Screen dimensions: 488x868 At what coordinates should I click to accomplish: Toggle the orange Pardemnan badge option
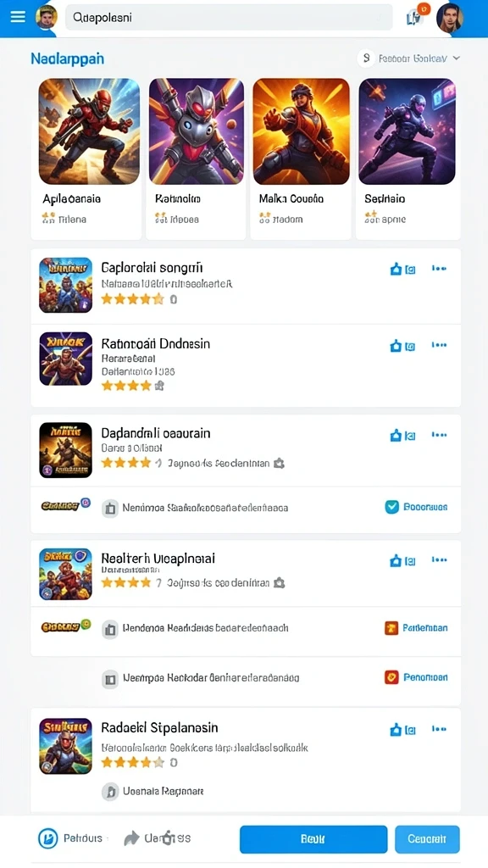point(391,628)
